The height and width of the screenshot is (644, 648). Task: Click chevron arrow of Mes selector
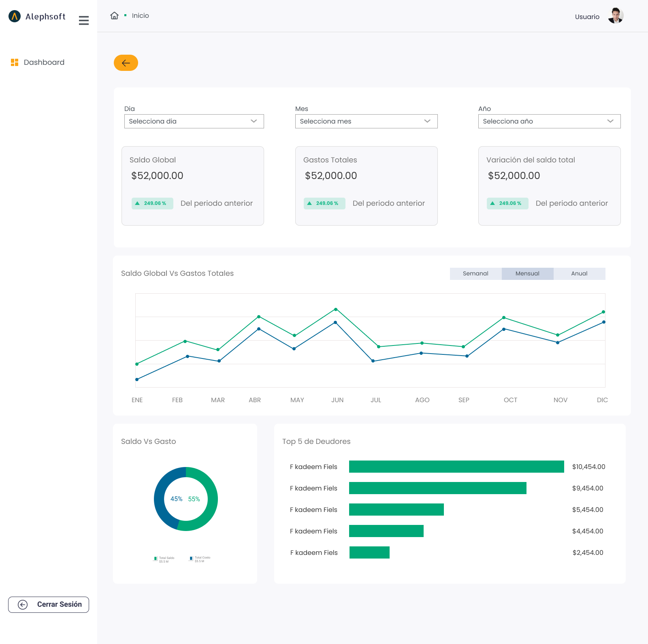[427, 121]
